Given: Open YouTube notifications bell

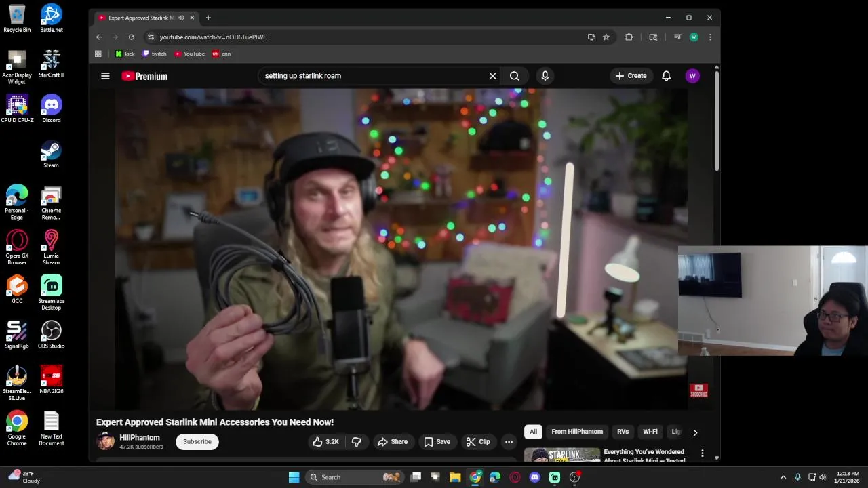Looking at the screenshot, I should click(x=666, y=76).
